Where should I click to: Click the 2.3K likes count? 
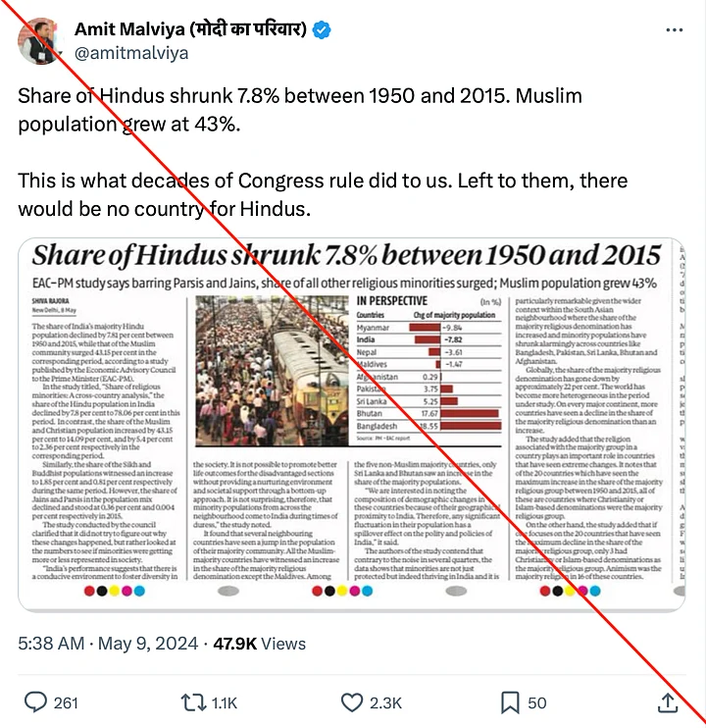coord(385,702)
